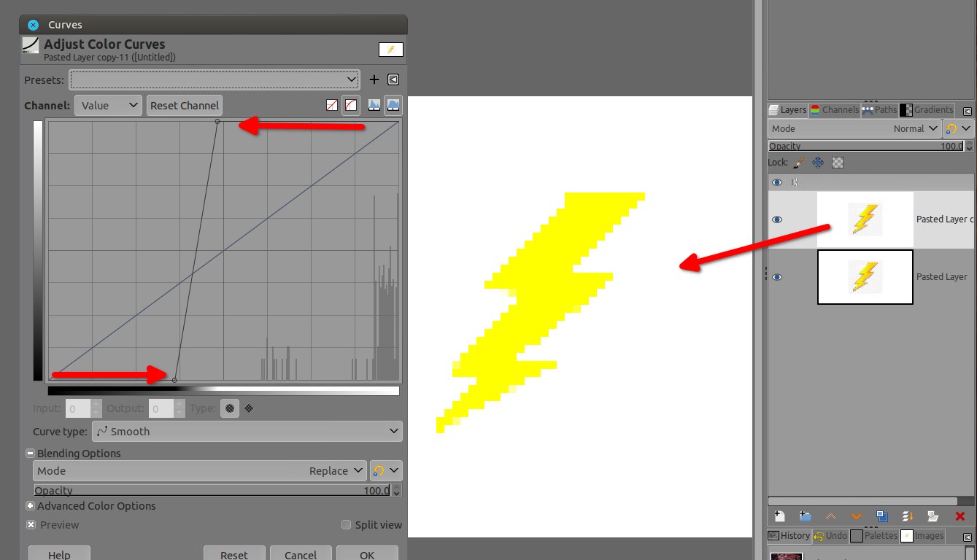This screenshot has height=560, width=977.
Task: Expand Advanced Color Options
Action: 31,506
